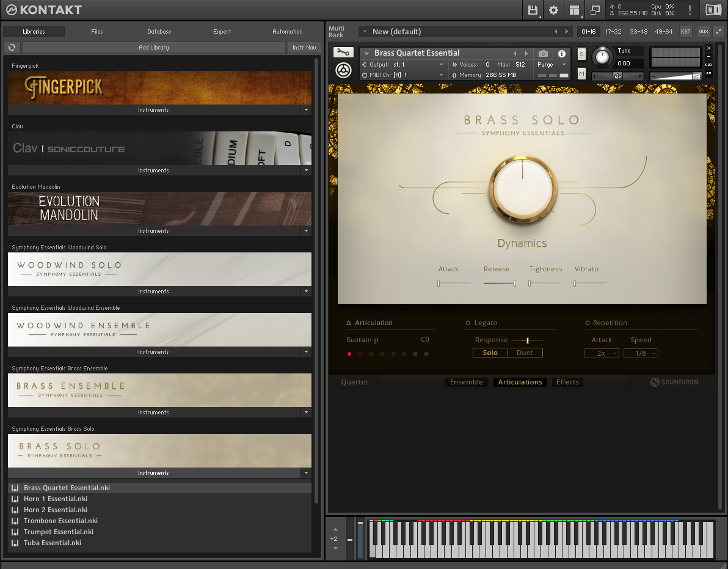Expand Evolution Mandolin Instruments dropdown arrow
This screenshot has width=728, height=569.
point(306,231)
